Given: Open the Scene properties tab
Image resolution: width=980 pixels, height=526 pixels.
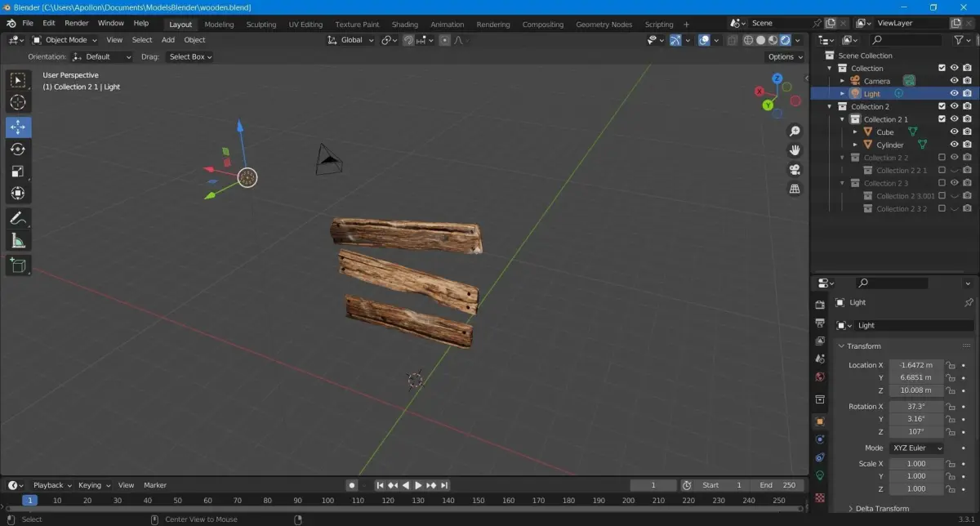Looking at the screenshot, I should coord(820,359).
